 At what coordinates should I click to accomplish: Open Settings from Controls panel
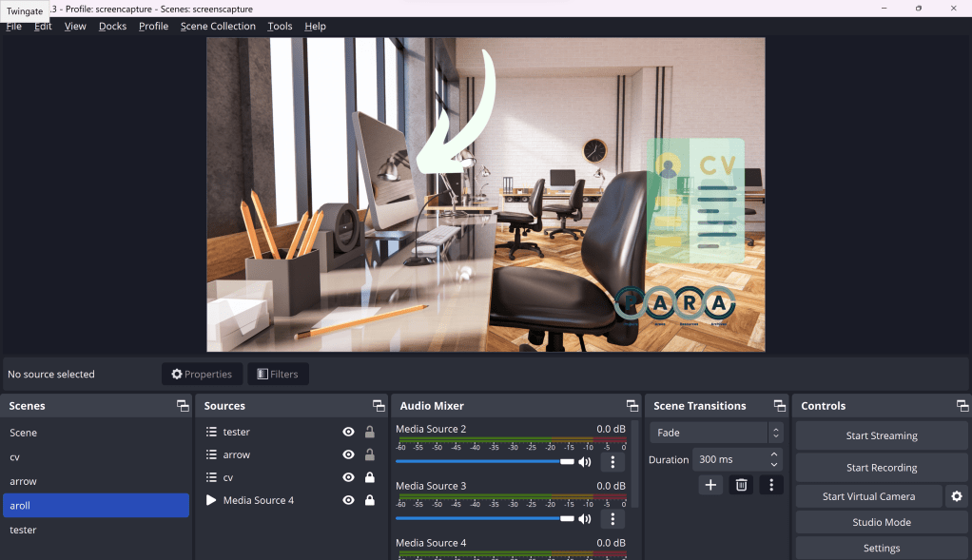tap(882, 549)
